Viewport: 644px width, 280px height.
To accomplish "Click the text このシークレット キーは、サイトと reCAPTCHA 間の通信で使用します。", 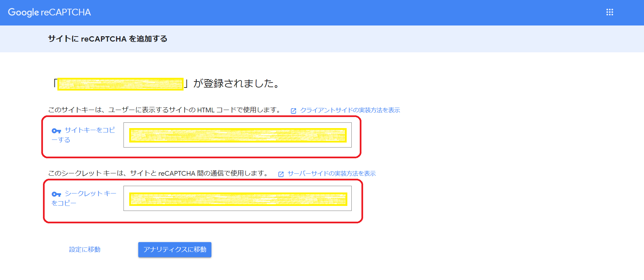I will coord(158,173).
